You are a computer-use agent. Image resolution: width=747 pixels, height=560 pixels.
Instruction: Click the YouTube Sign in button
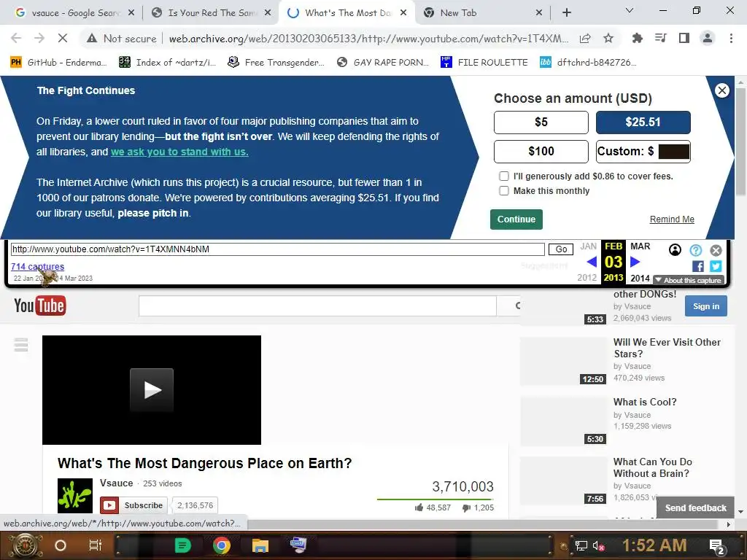point(705,306)
